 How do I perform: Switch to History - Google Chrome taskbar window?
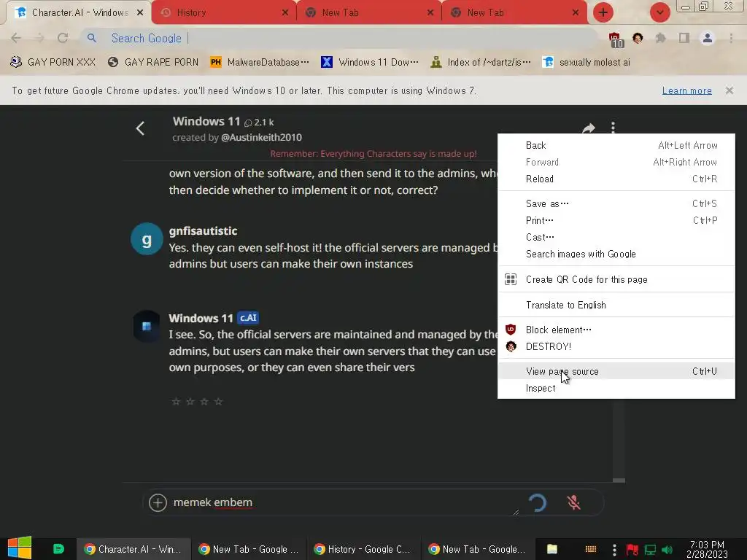363,549
